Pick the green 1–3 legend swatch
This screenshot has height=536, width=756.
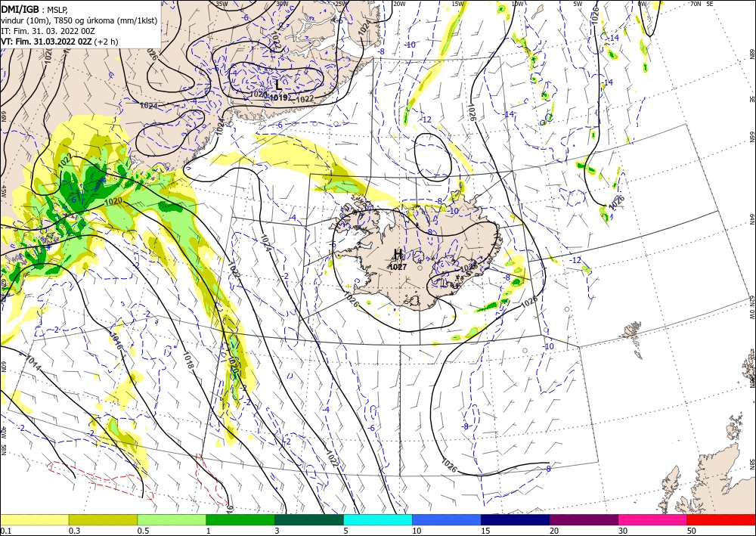coord(240,519)
